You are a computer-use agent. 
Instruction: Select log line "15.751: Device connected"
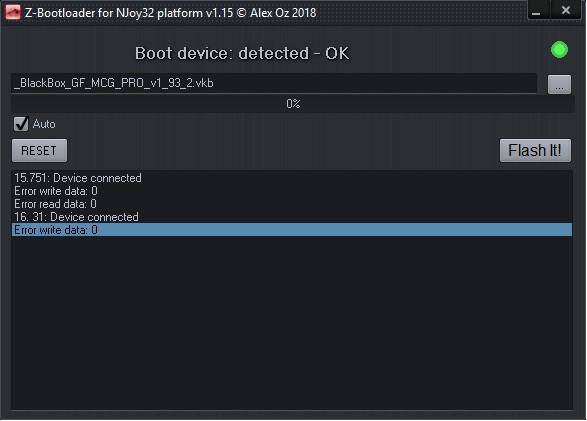click(x=292, y=178)
